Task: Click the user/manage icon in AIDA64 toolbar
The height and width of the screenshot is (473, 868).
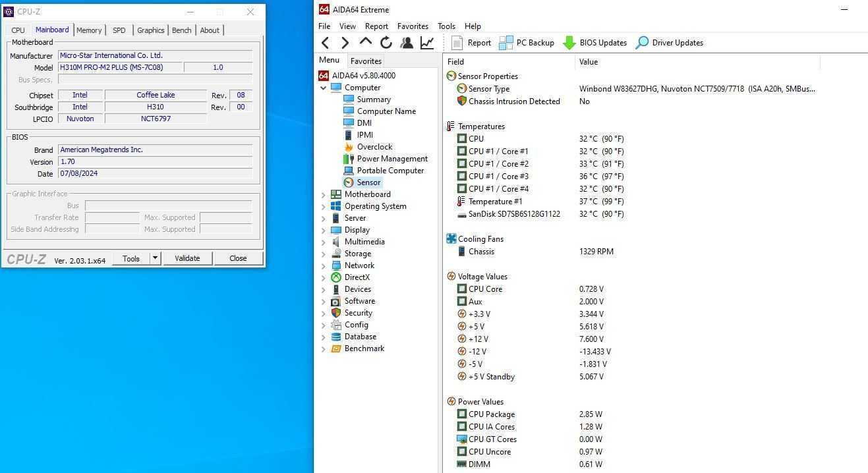Action: pyautogui.click(x=407, y=43)
